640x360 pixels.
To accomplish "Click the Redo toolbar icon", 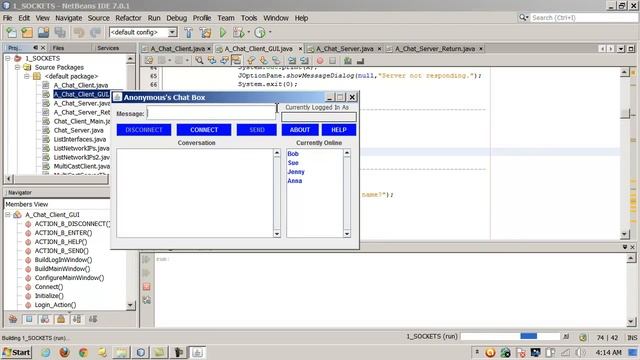I will coord(95,32).
